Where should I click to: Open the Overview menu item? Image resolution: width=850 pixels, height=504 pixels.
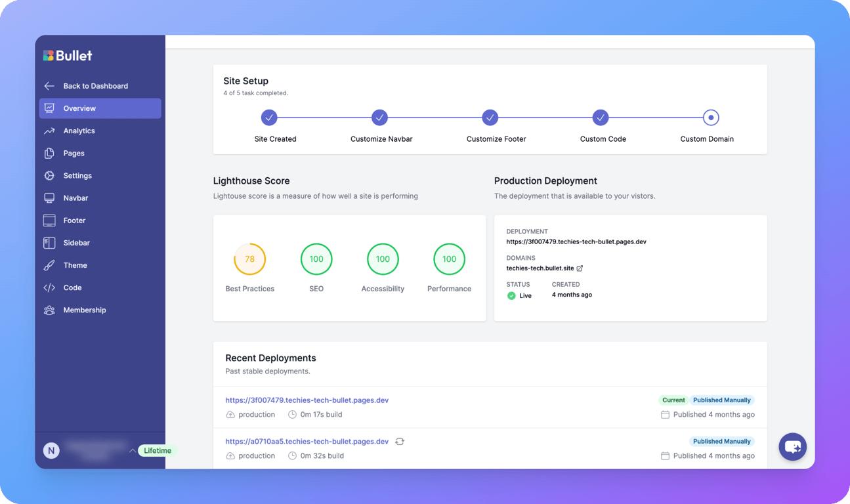100,108
